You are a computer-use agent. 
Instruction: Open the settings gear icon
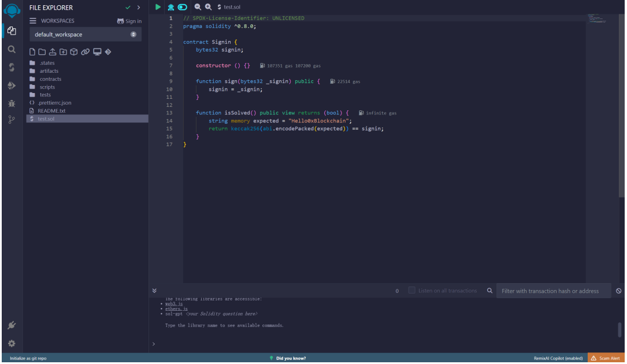12,344
